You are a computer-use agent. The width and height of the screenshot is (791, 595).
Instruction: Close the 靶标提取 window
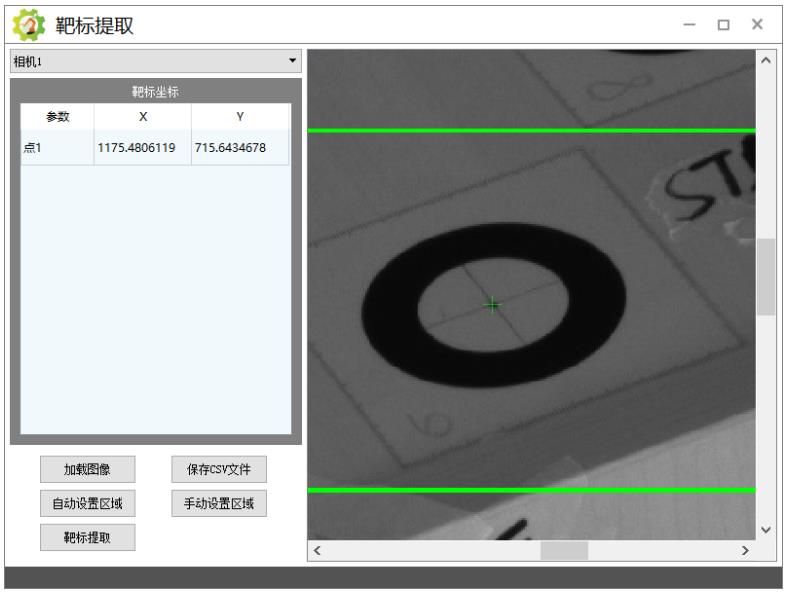pos(757,24)
